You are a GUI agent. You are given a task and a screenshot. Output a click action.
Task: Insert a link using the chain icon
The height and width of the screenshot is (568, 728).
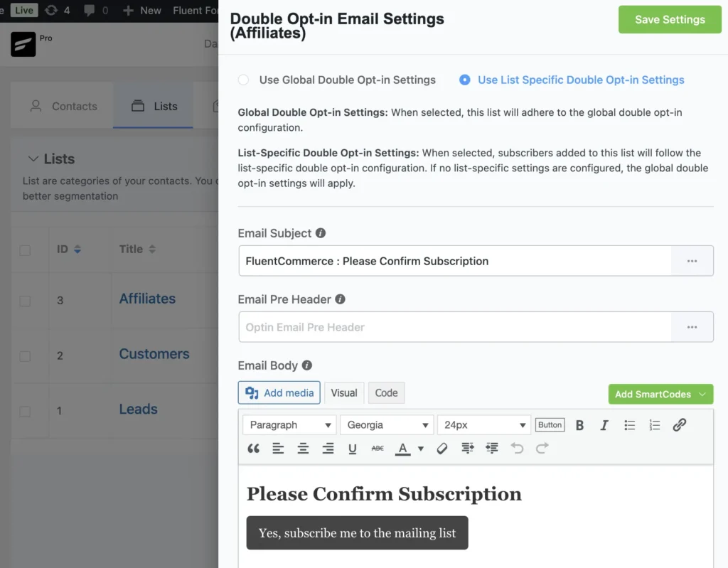pyautogui.click(x=679, y=425)
